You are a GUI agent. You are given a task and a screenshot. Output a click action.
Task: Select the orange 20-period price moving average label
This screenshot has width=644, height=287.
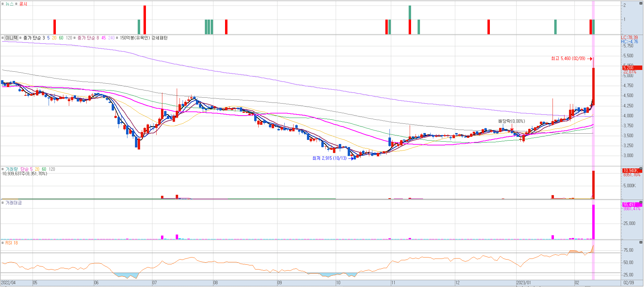pyautogui.click(x=54, y=38)
